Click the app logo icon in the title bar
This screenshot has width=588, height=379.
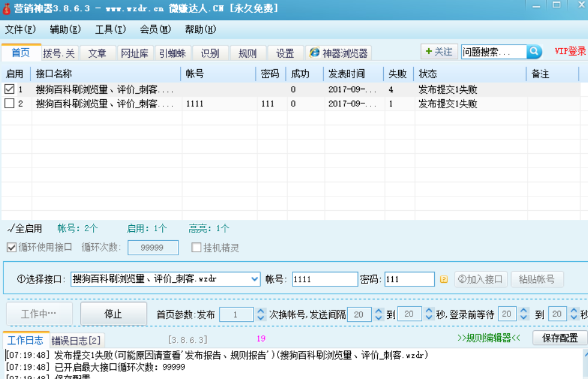6,8
